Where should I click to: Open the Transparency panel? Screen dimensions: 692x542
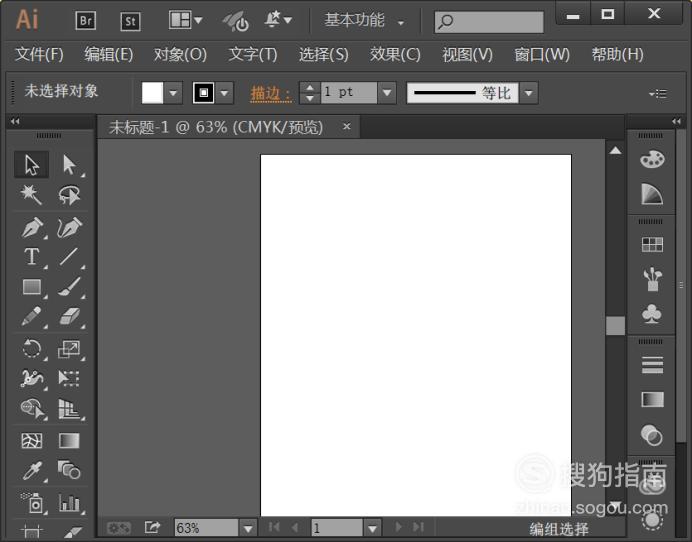click(x=652, y=435)
